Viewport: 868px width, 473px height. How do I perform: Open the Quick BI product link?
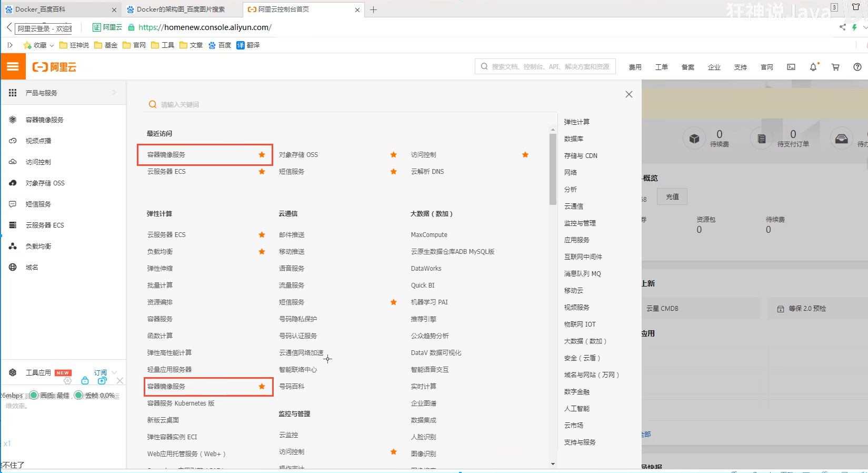tap(423, 285)
